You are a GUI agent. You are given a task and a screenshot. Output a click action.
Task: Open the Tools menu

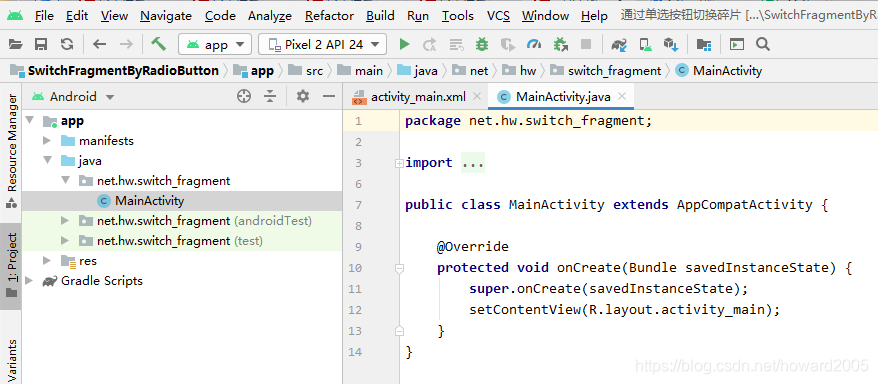[457, 16]
